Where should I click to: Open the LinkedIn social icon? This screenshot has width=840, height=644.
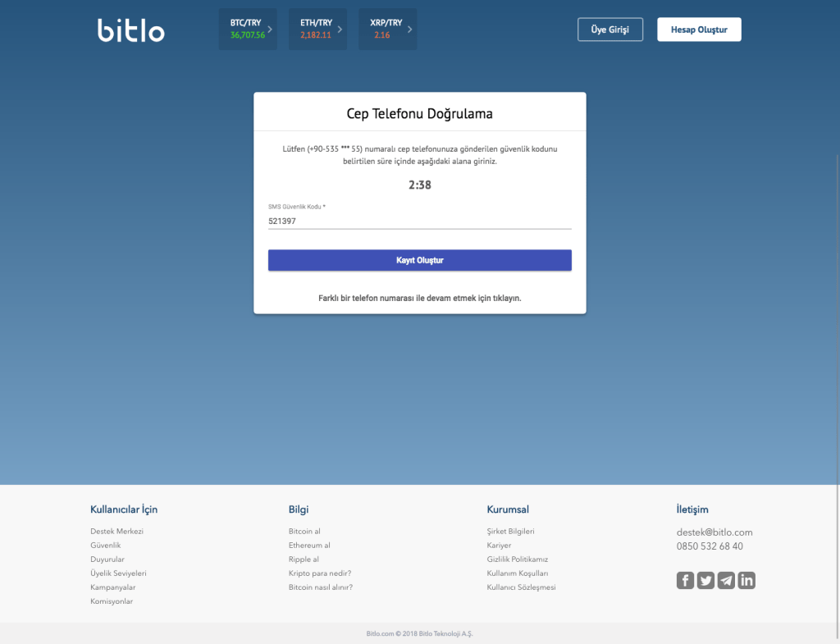tap(746, 581)
